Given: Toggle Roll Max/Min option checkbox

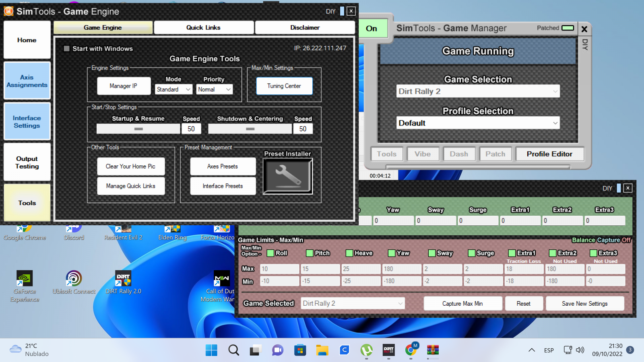Looking at the screenshot, I should (270, 253).
